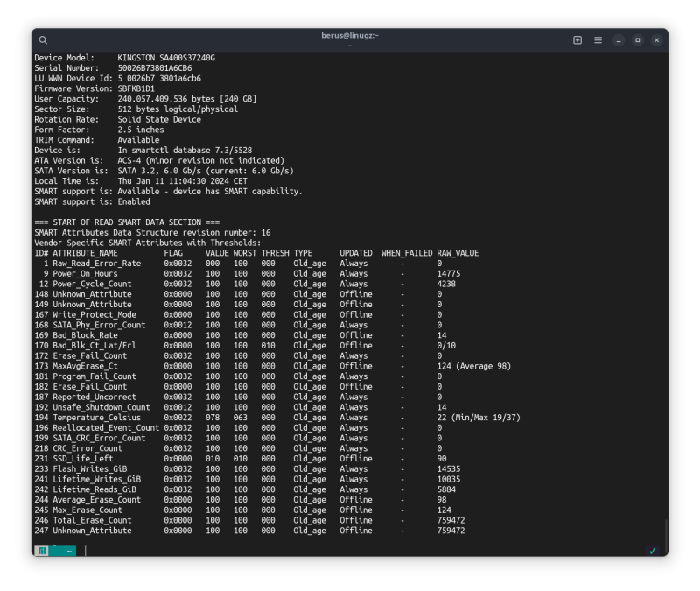The height and width of the screenshot is (591, 700).
Task: Click the RAW_VALUE column header
Action: coord(458,253)
